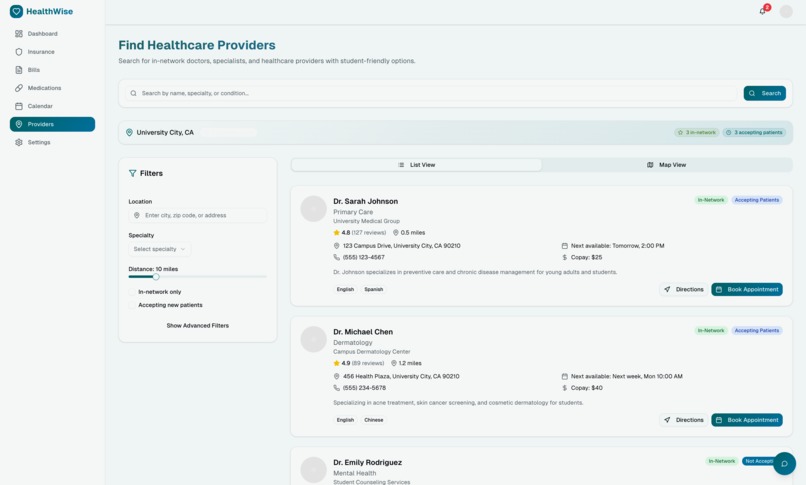Go to the Bills section

tap(52, 70)
